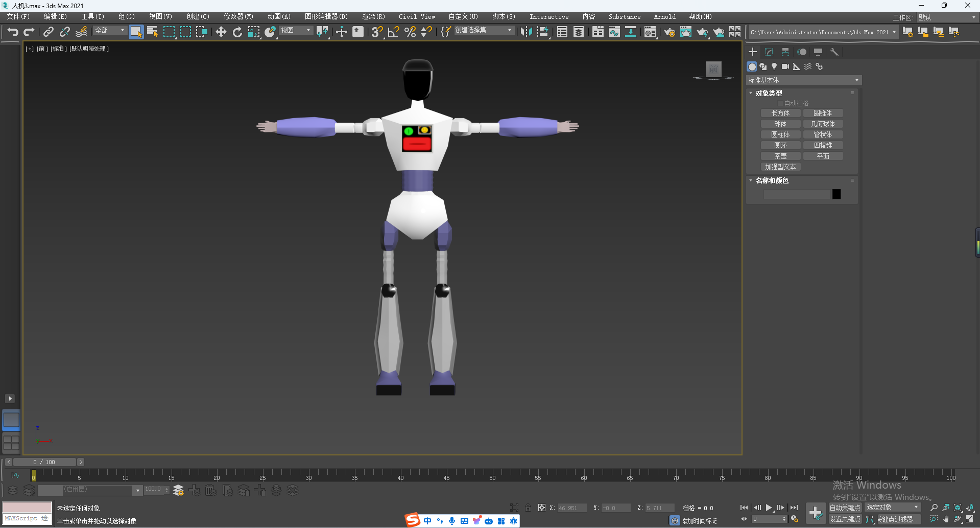The height and width of the screenshot is (528, 980).
Task: Open the '标准基本体' category dropdown
Action: tap(804, 80)
